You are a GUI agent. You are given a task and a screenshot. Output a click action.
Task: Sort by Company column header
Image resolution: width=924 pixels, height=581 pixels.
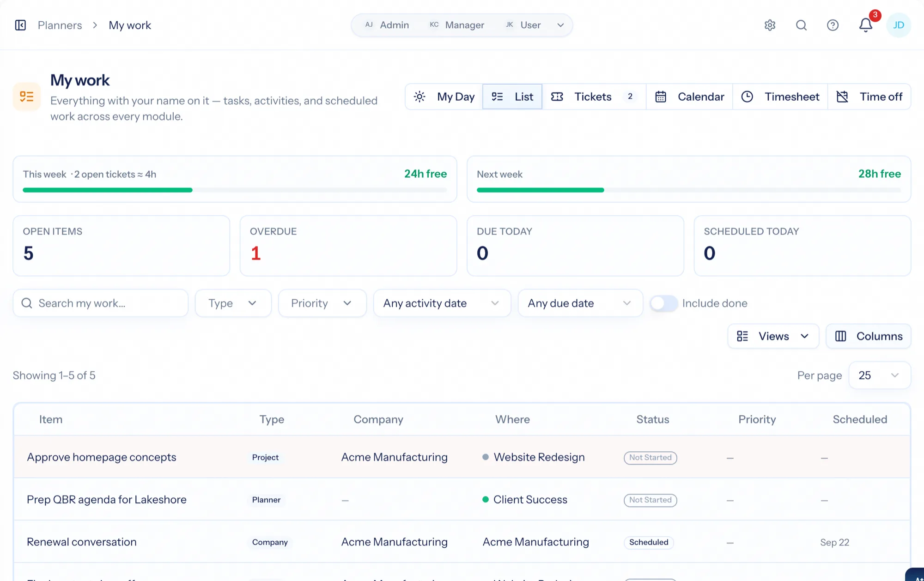point(378,419)
